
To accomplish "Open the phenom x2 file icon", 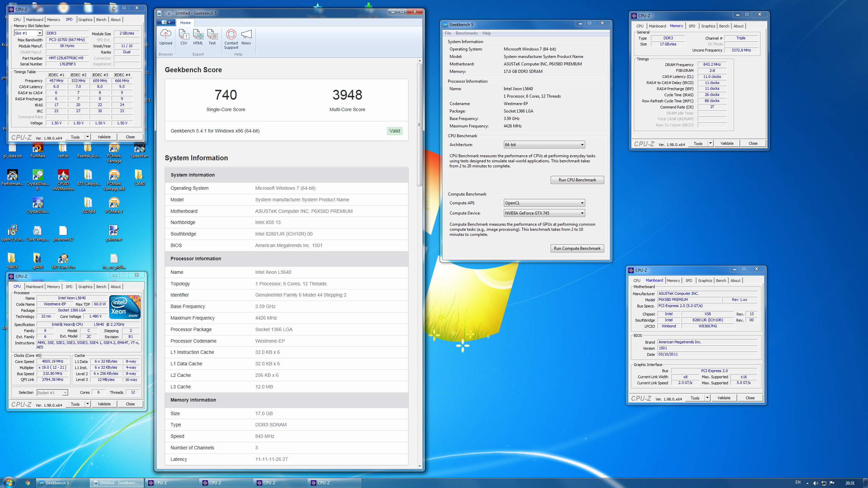I will coord(63,233).
